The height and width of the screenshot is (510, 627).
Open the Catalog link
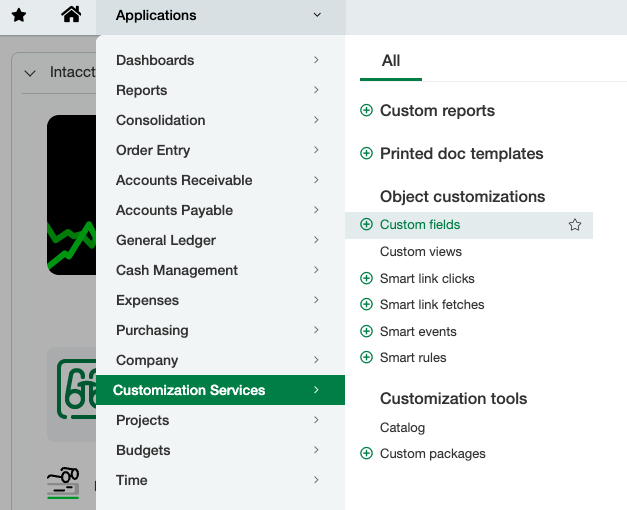point(402,428)
